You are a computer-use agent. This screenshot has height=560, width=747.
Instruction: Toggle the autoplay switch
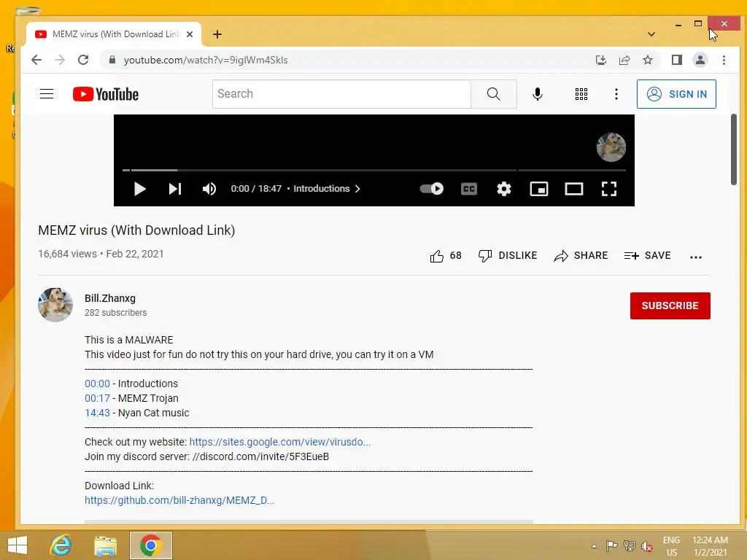pyautogui.click(x=432, y=189)
